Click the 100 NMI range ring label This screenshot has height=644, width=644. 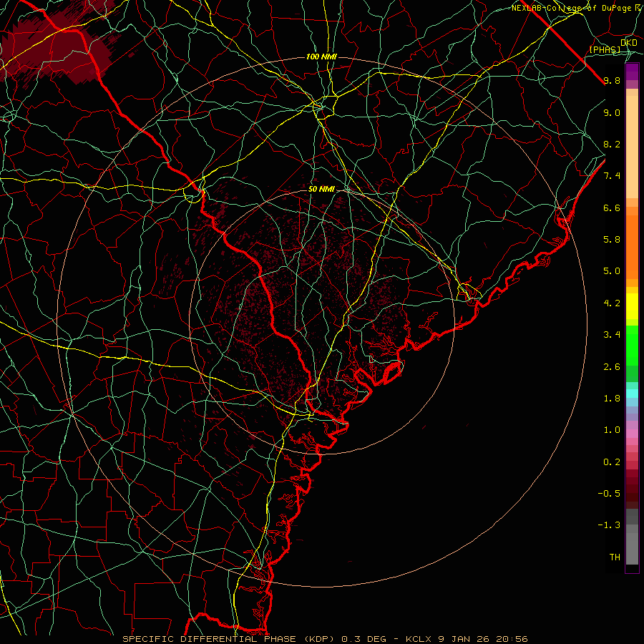(321, 57)
